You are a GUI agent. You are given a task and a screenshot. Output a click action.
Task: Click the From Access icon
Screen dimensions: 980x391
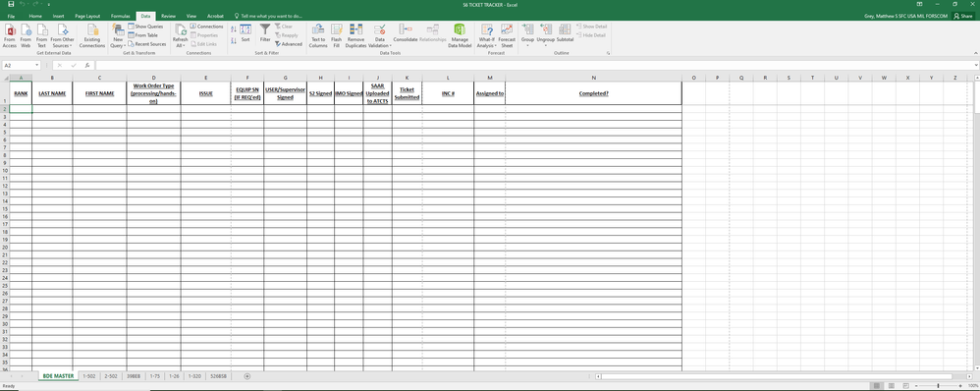pos(10,35)
